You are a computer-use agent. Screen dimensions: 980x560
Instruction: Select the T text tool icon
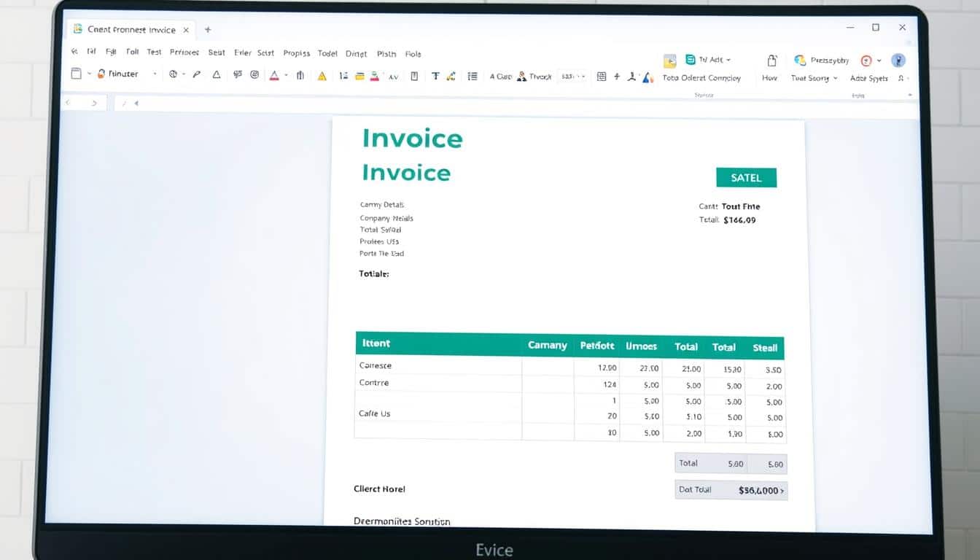click(435, 76)
